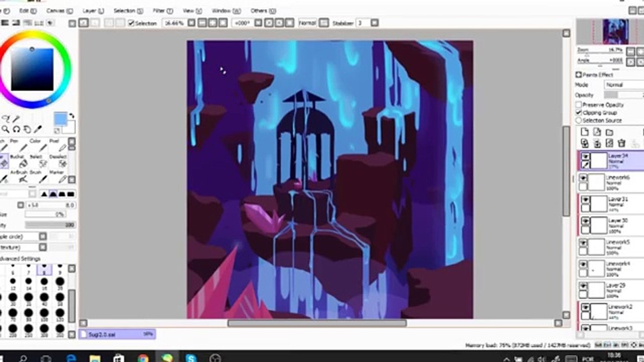
Task: Open the layer blending Mode dropdown
Action: pyautogui.click(x=624, y=85)
